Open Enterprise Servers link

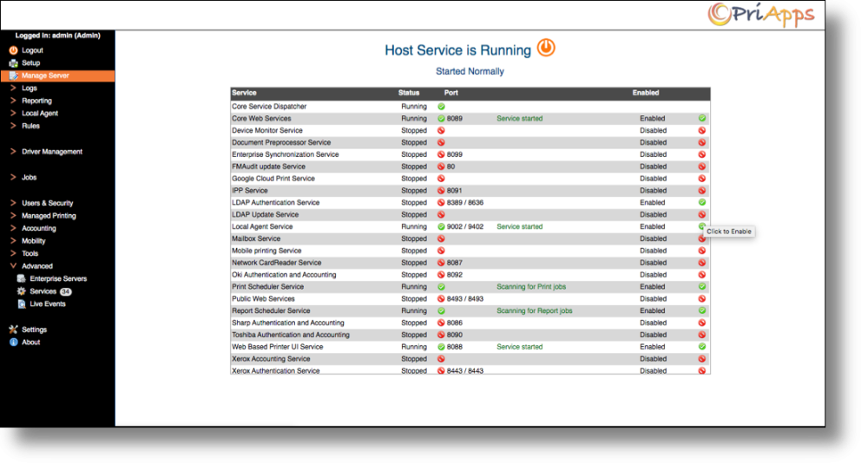click(x=58, y=278)
